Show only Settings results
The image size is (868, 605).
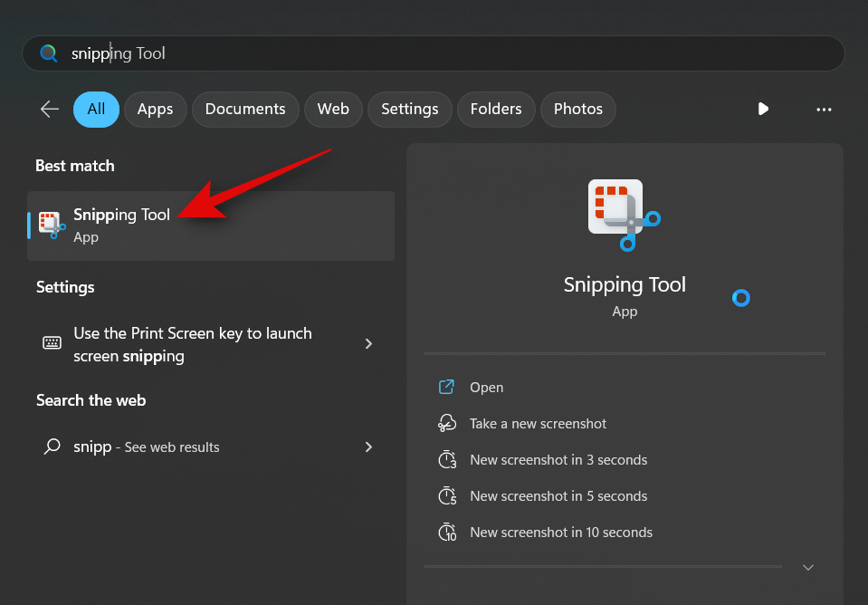pos(409,110)
